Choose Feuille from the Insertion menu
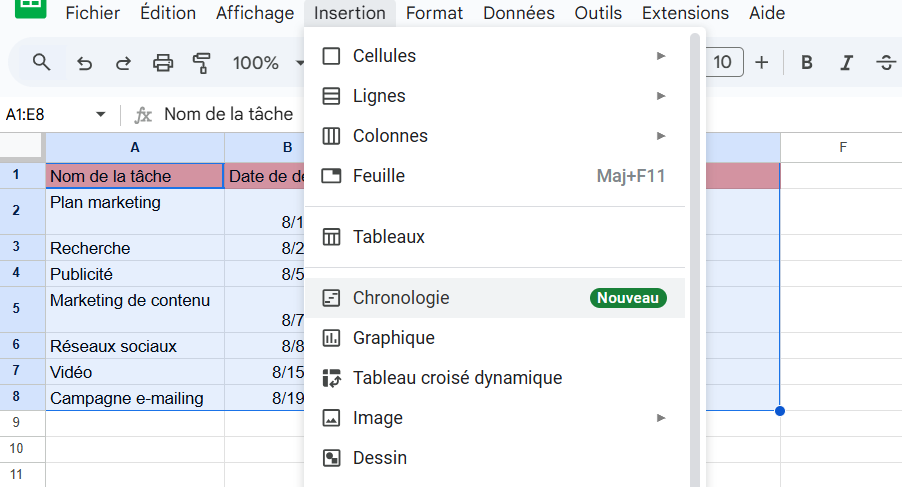The height and width of the screenshot is (487, 902). coord(495,176)
